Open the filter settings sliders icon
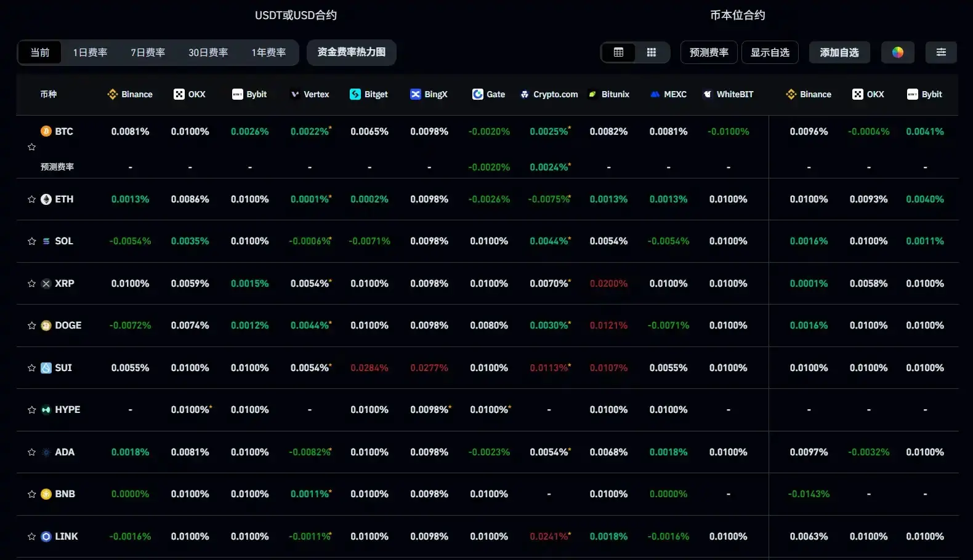 point(941,52)
